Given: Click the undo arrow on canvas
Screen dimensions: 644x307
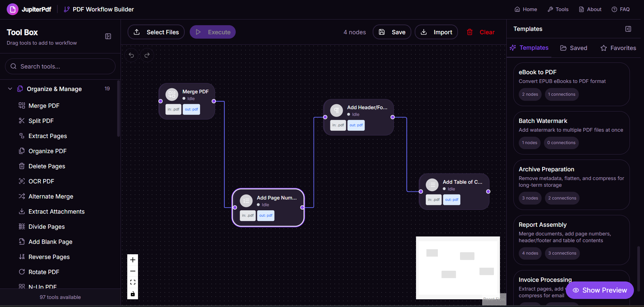Looking at the screenshot, I should point(131,55).
